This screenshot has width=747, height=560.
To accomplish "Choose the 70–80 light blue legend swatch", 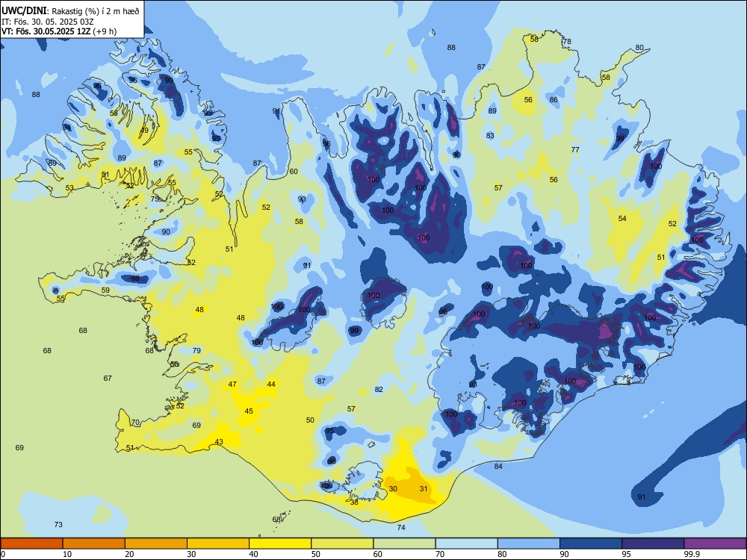I will click(x=466, y=544).
